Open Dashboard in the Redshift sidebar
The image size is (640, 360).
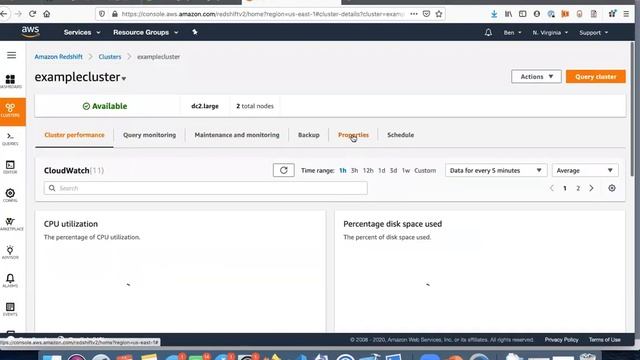(11, 82)
